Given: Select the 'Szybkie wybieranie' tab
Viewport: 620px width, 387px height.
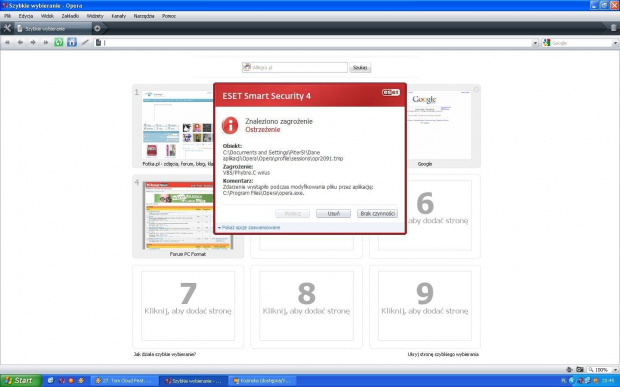Looking at the screenshot, I should pos(53,28).
